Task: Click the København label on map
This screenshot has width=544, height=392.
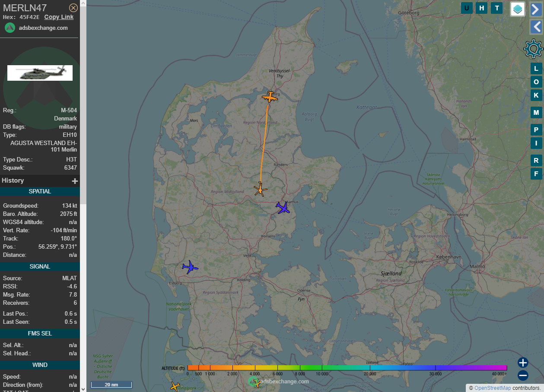Action: [448, 256]
